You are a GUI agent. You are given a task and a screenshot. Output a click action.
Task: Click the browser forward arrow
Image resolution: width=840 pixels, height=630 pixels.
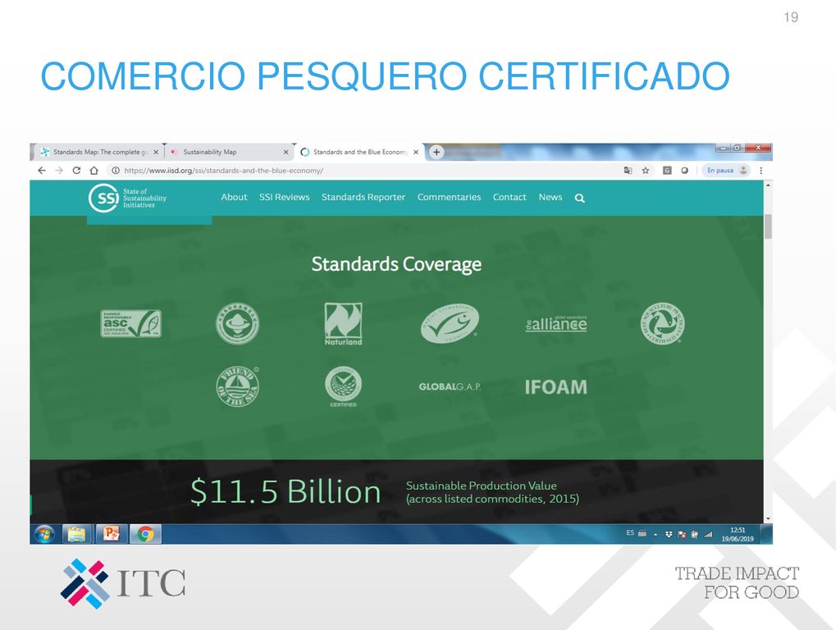[x=59, y=171]
